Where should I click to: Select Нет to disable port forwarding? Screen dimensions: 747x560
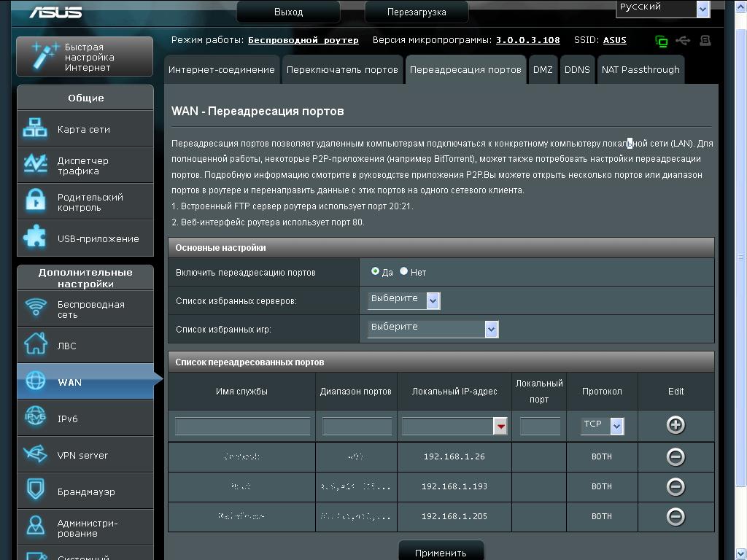[x=403, y=271]
